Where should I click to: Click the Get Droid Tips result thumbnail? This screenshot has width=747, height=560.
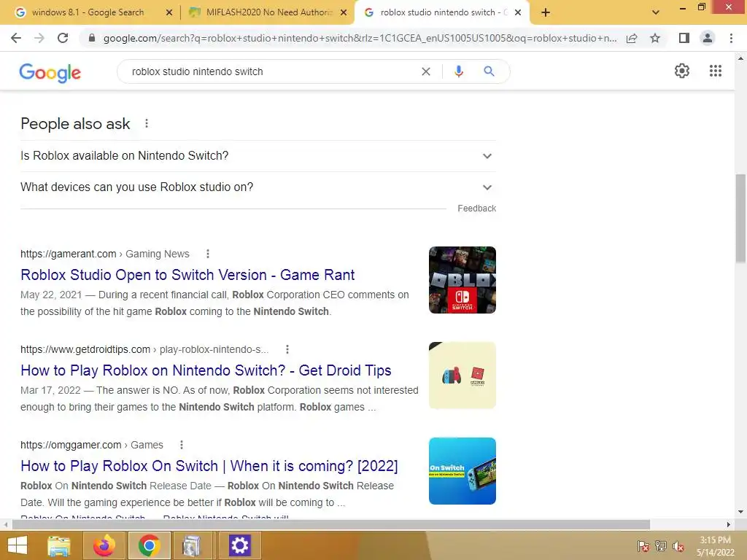point(462,376)
